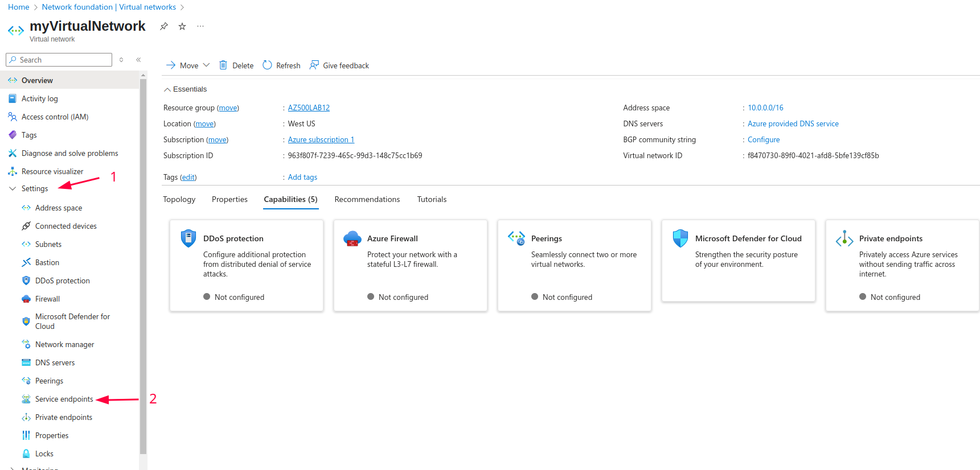Click the Microsoft Defender for Cloud card shield icon
Image resolution: width=980 pixels, height=470 pixels.
coord(680,238)
